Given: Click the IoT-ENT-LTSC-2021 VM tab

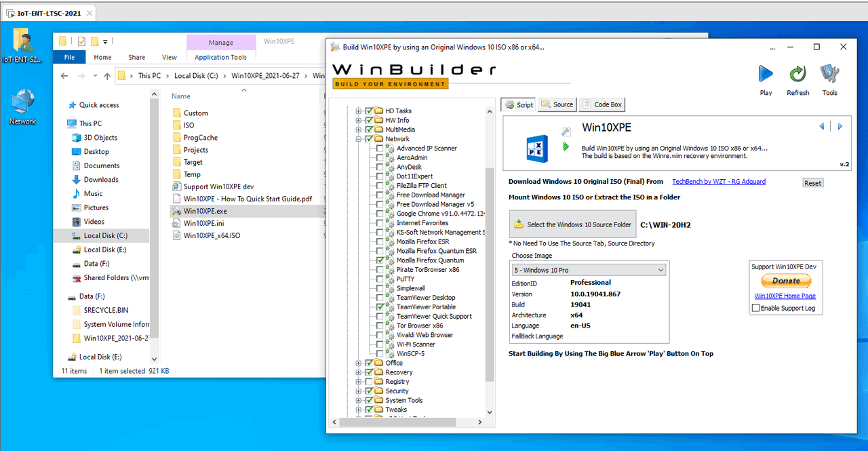Looking at the screenshot, I should 48,13.
